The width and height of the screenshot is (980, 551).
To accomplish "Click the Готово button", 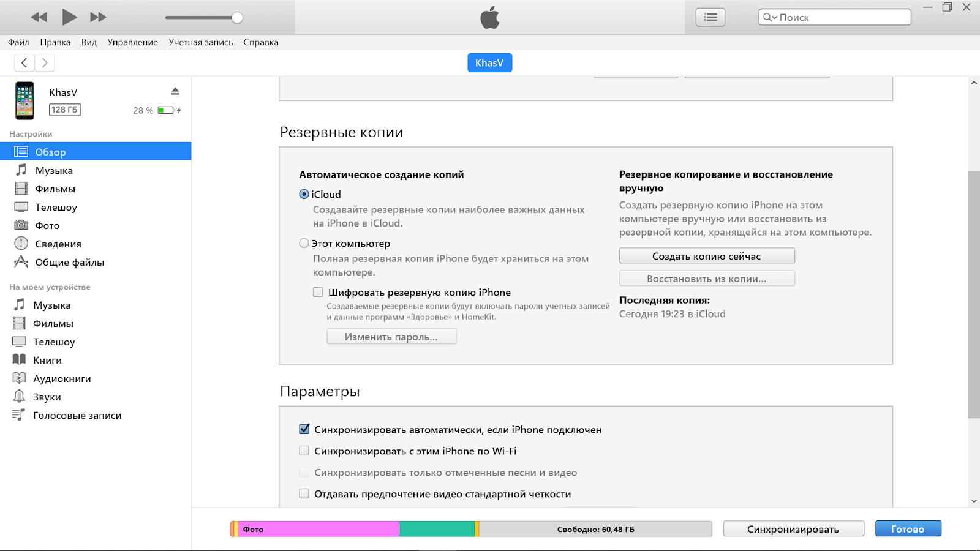I will pos(908,529).
